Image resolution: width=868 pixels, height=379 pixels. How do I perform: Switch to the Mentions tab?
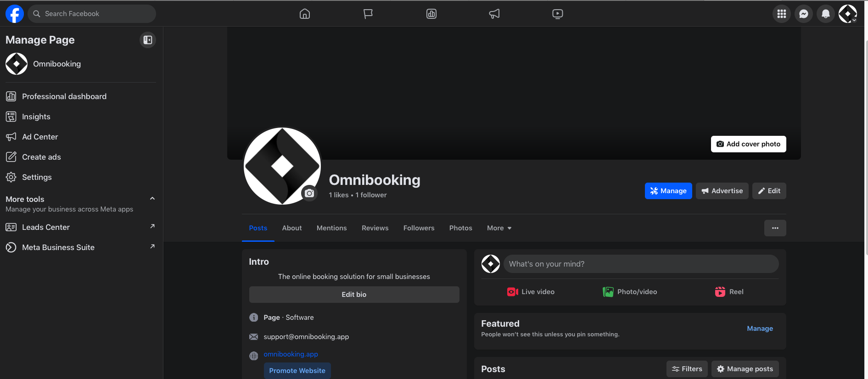pos(331,228)
